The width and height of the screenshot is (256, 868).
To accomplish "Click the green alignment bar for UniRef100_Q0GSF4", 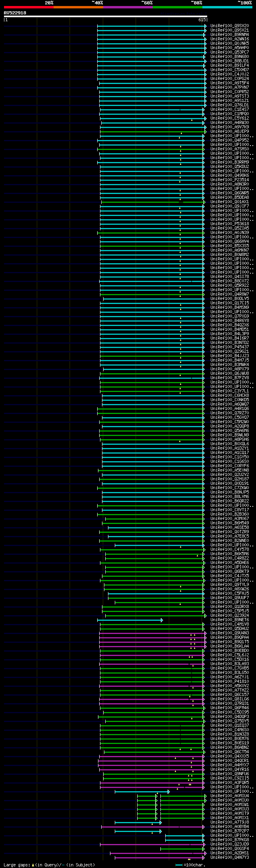I will click(182, 849).
